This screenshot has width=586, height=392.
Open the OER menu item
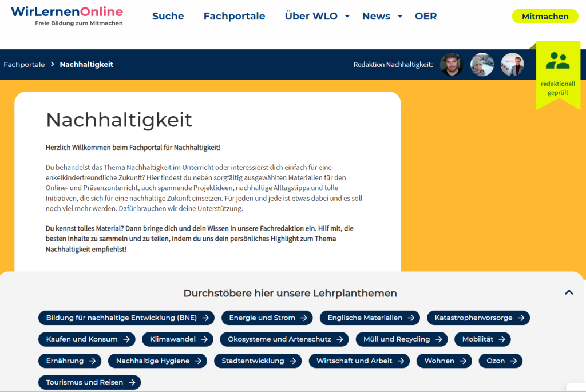(x=425, y=16)
